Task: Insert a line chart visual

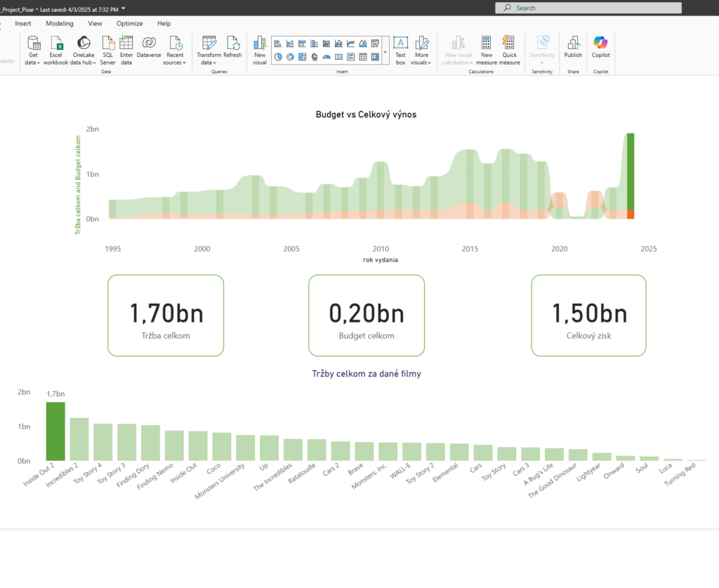Action: tap(351, 44)
